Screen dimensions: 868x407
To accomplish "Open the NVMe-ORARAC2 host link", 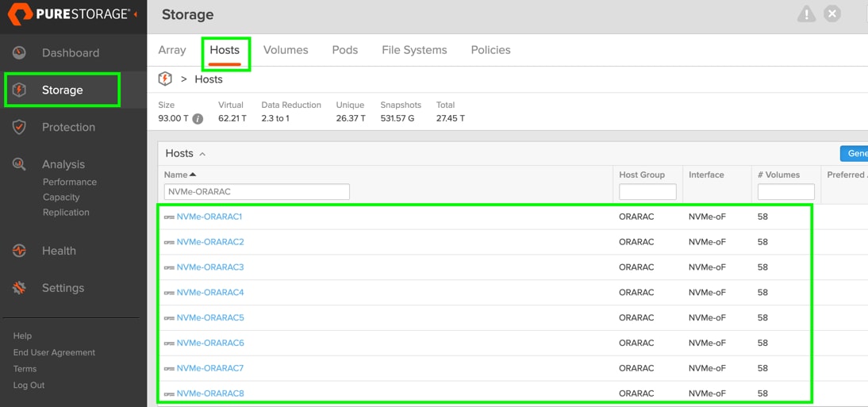I will [x=210, y=242].
